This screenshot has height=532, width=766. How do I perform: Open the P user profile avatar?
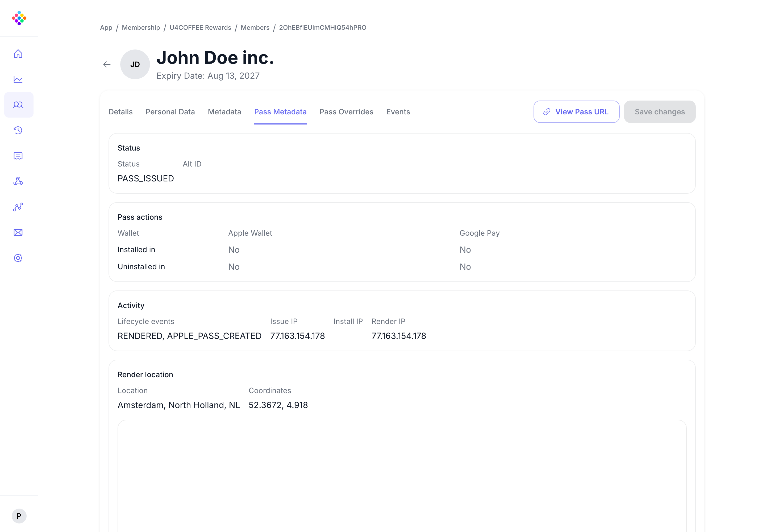coord(19,516)
